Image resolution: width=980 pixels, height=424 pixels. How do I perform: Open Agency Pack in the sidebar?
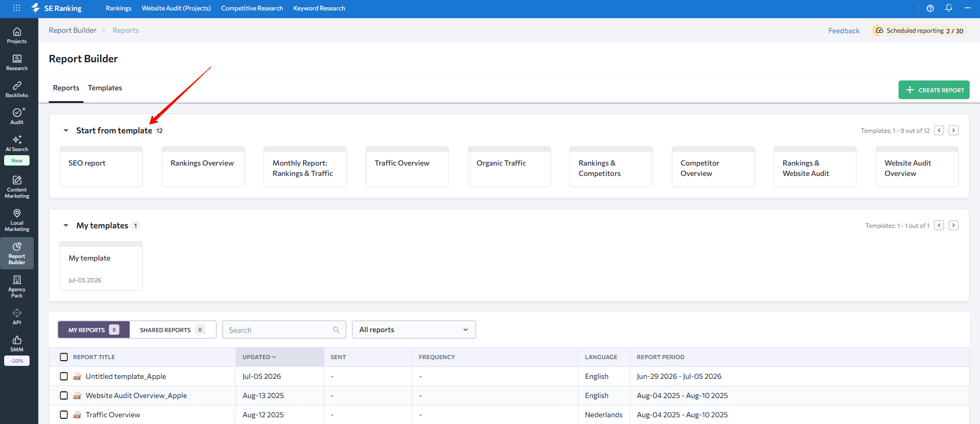pyautogui.click(x=17, y=287)
